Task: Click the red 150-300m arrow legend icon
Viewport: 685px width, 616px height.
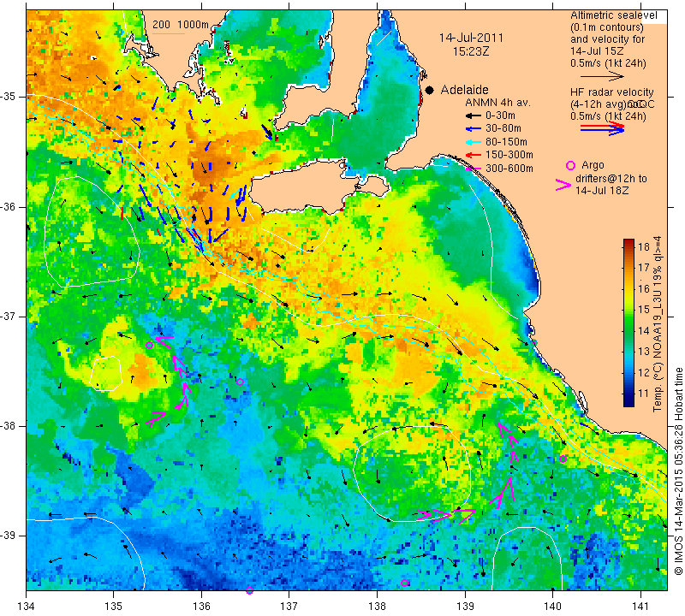Action: tap(473, 155)
